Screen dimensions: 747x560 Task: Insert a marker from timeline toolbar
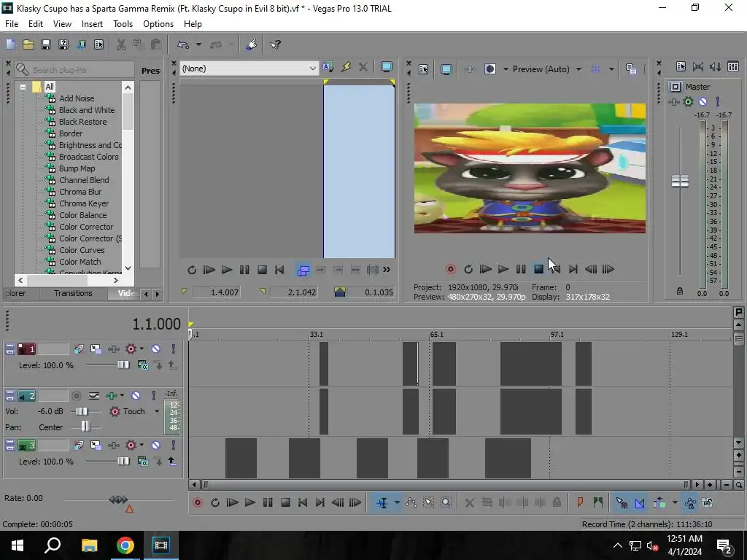click(x=580, y=503)
